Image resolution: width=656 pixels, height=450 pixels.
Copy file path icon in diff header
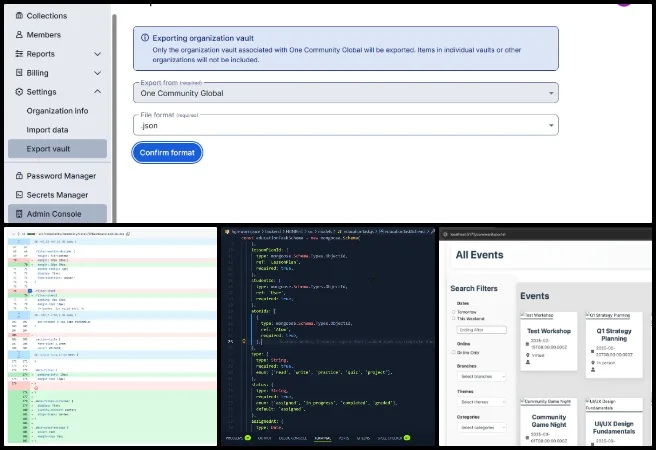pos(128,234)
